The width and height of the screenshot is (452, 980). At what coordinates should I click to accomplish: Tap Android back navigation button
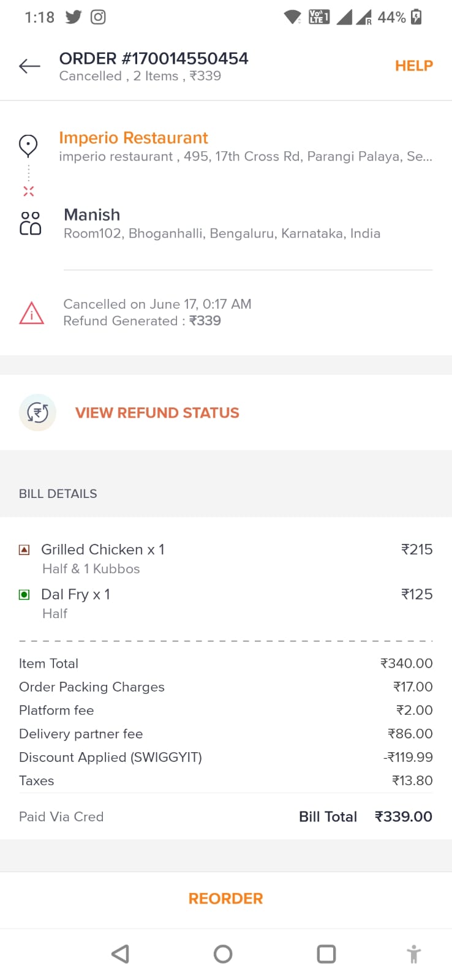(120, 954)
